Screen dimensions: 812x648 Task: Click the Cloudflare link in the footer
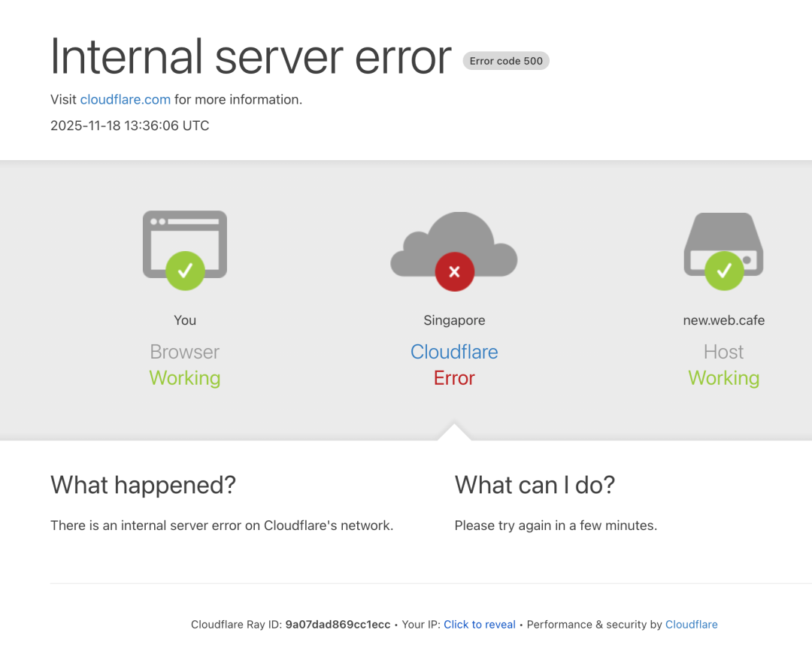click(691, 624)
